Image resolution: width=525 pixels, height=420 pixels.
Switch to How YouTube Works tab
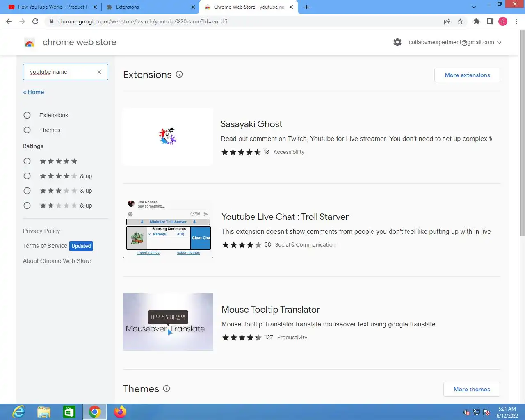coord(52,7)
